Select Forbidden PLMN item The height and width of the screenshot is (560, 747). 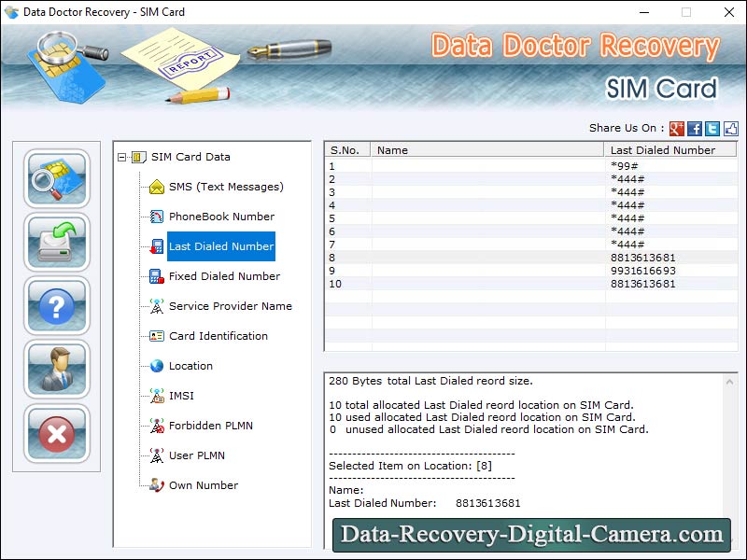point(210,426)
